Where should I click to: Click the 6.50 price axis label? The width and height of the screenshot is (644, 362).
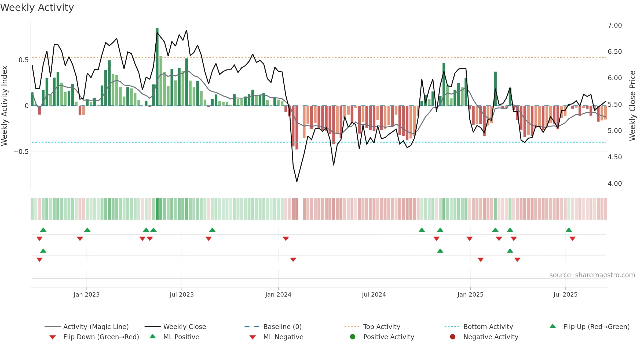[615, 52]
